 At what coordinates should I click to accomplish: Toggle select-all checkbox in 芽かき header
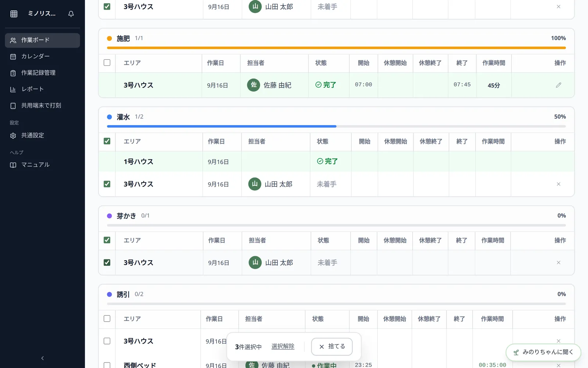(107, 240)
